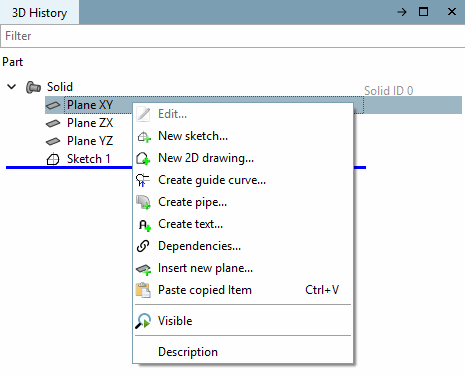This screenshot has height=375, width=465.
Task: Select Create guide curve... menu entry
Action: [x=243, y=180]
